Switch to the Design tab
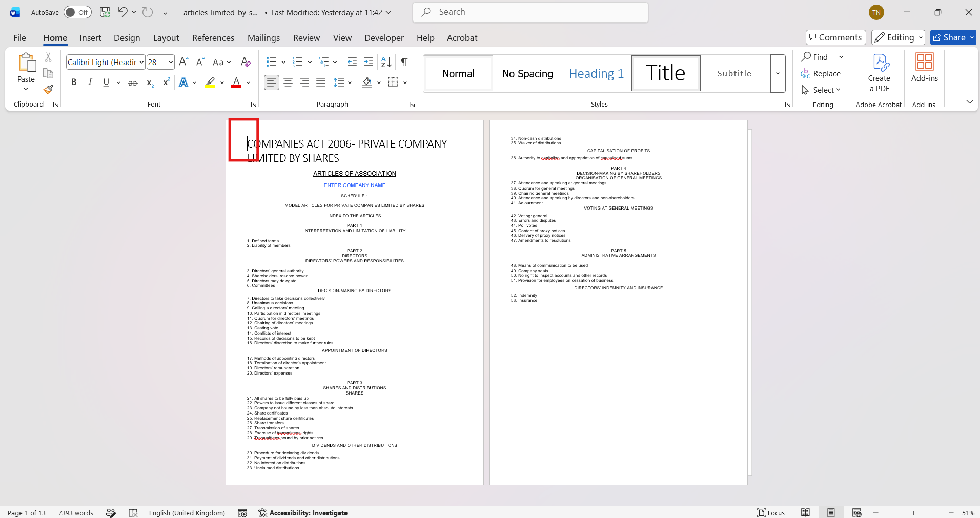980x518 pixels. coord(127,38)
